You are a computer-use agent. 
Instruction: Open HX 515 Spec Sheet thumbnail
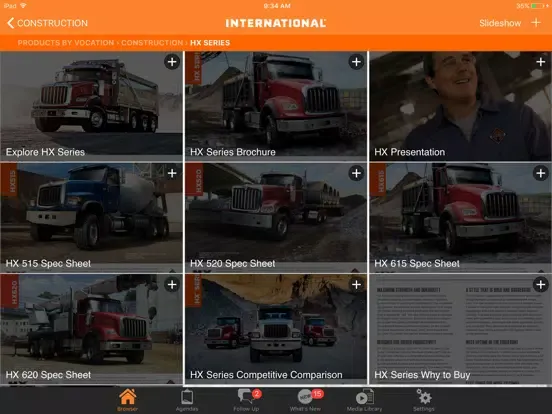(92, 217)
